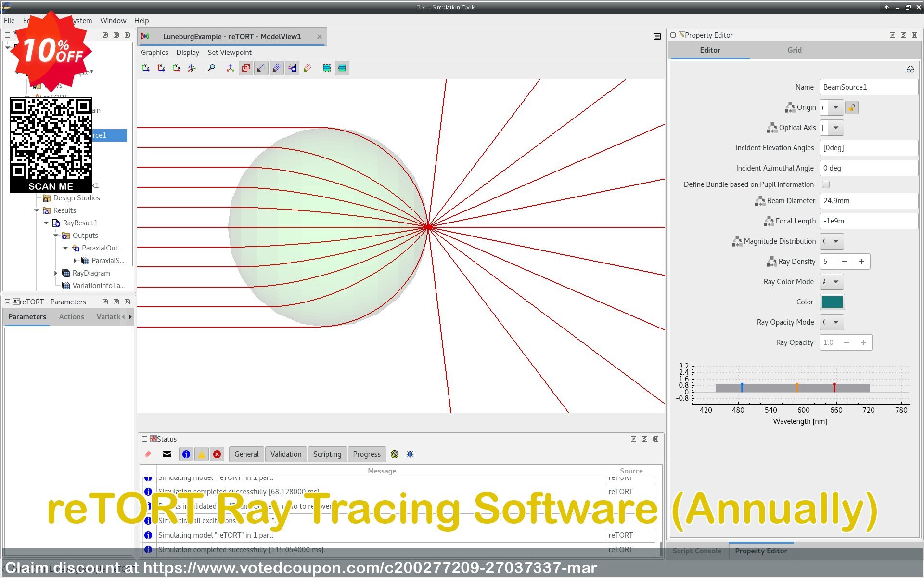This screenshot has height=578, width=924.
Task: Switch to the Scripting tab in Status panel
Action: pos(326,454)
